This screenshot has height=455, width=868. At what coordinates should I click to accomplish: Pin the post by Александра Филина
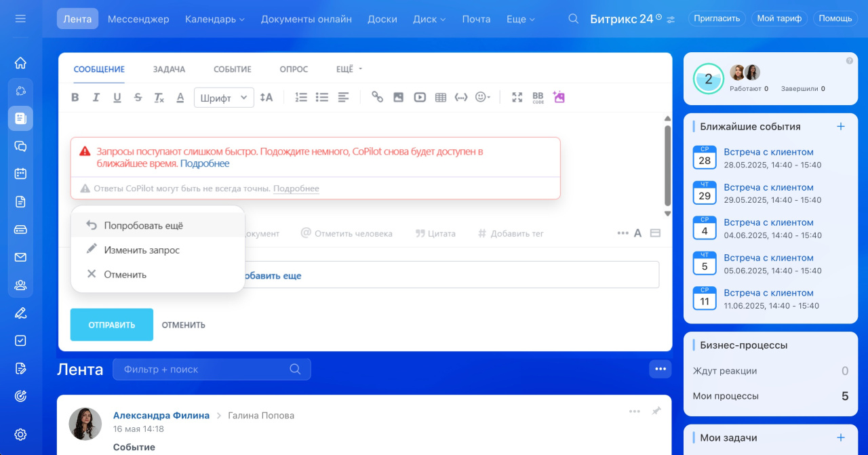tap(656, 411)
